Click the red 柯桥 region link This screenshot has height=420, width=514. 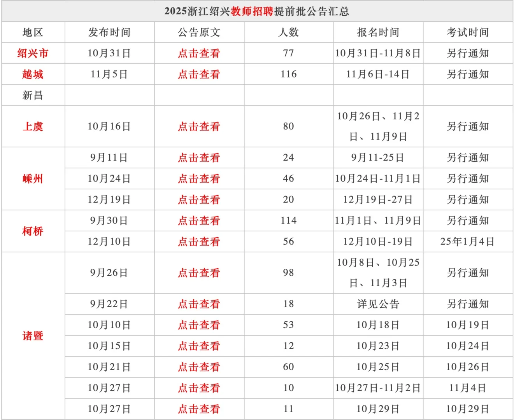click(x=33, y=231)
